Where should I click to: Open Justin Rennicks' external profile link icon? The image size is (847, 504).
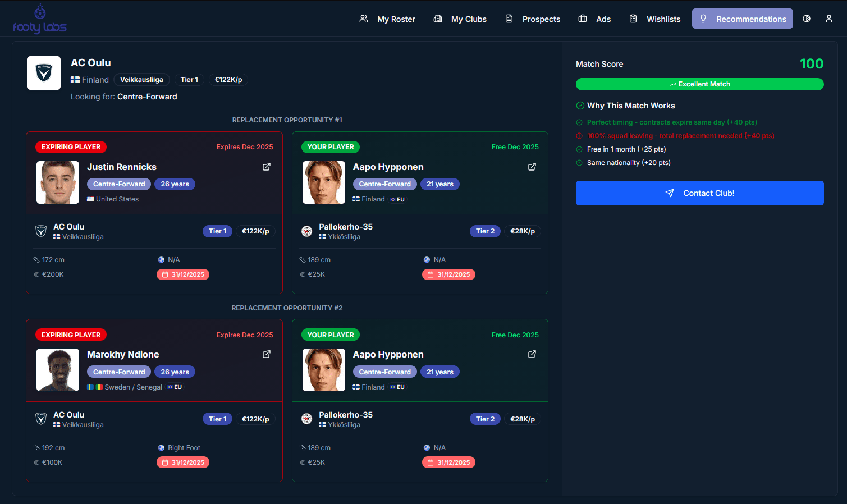click(x=267, y=167)
